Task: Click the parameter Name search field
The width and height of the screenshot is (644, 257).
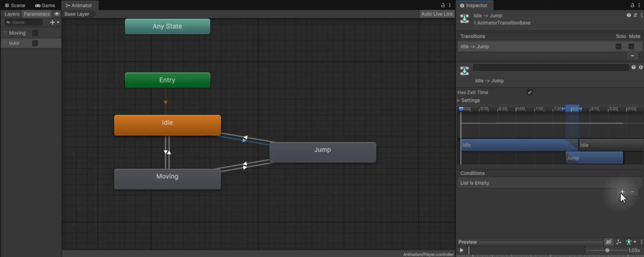Action: [23, 23]
